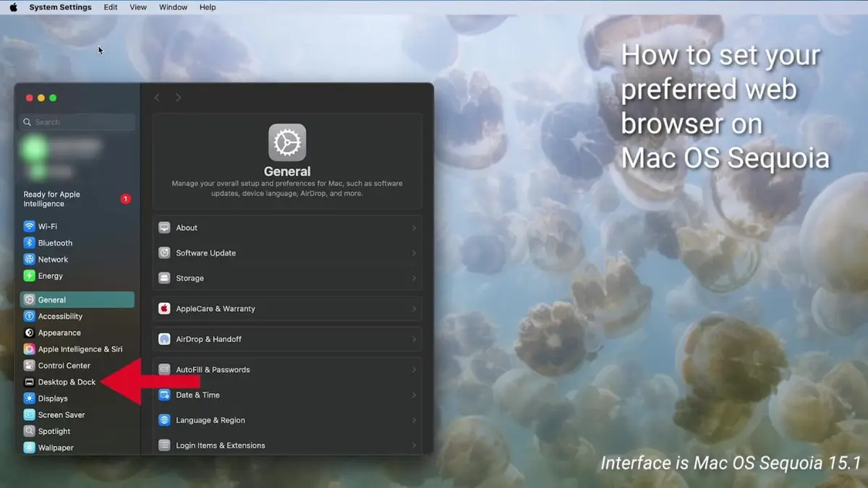
Task: Click the Software Update row icon
Action: point(164,253)
